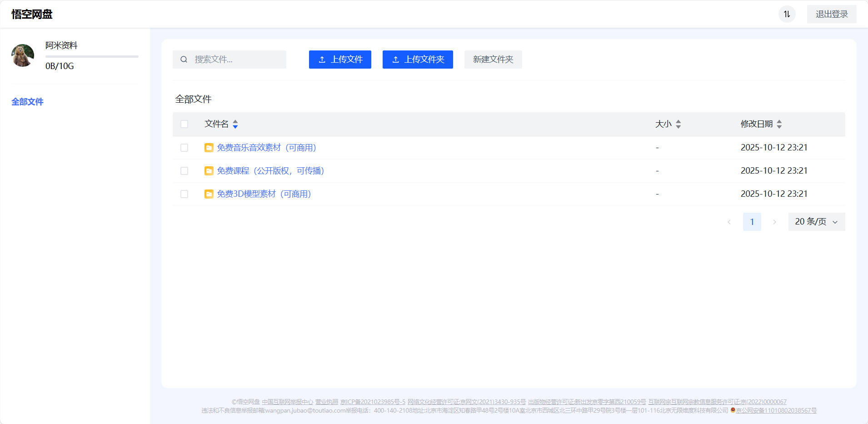Open the folder icon of 免费课程
Image resolution: width=868 pixels, height=424 pixels.
click(x=209, y=170)
